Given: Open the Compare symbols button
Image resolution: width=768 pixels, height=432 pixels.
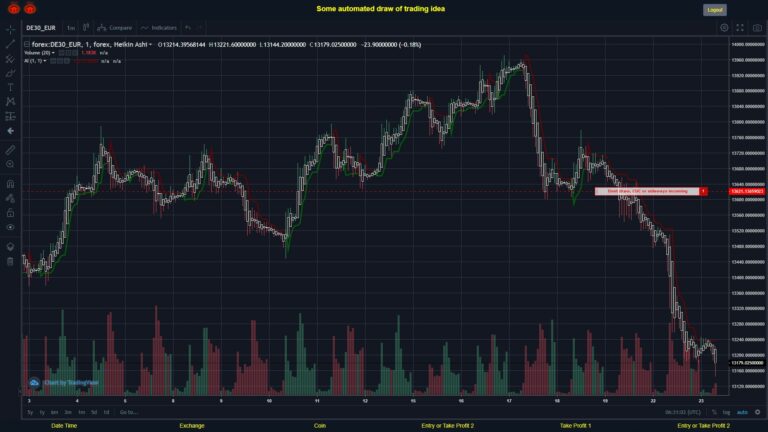Looking at the screenshot, I should pyautogui.click(x=115, y=27).
